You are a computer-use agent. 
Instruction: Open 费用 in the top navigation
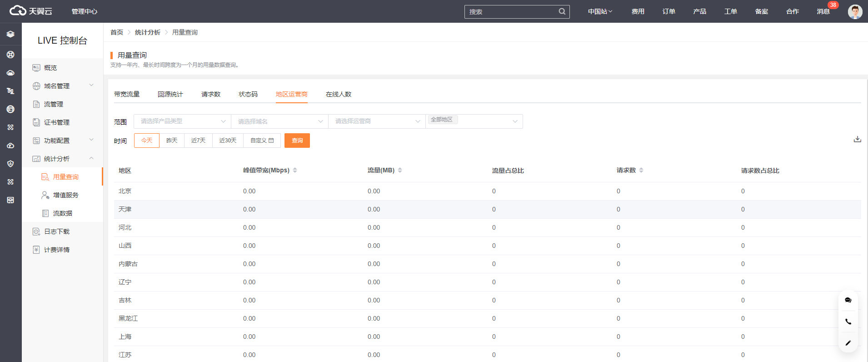pos(638,11)
